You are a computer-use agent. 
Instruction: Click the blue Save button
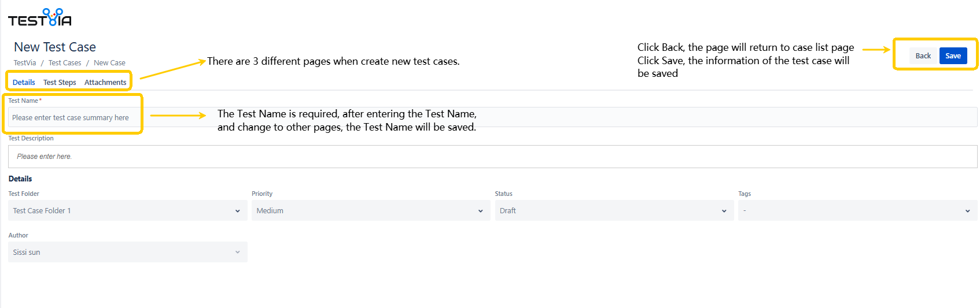coord(953,56)
